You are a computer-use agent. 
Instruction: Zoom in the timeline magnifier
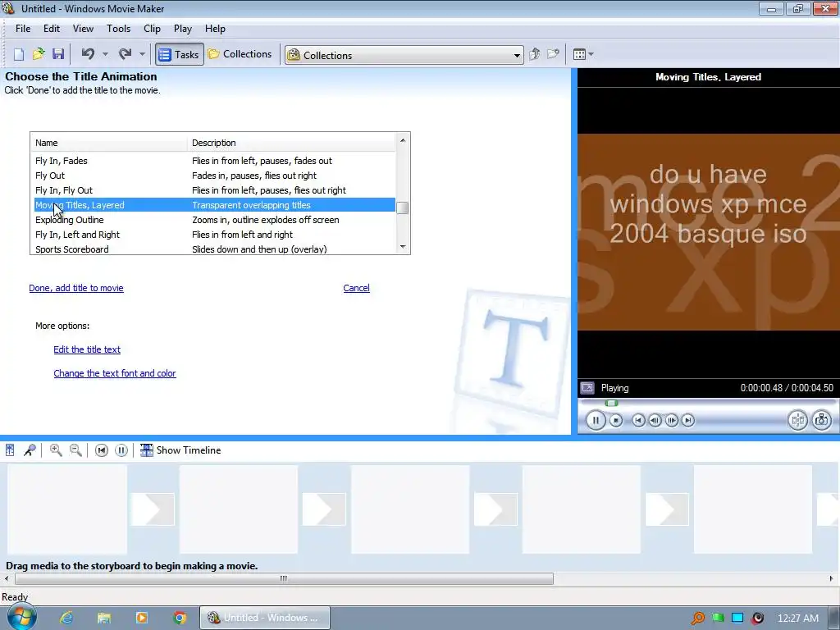click(56, 450)
